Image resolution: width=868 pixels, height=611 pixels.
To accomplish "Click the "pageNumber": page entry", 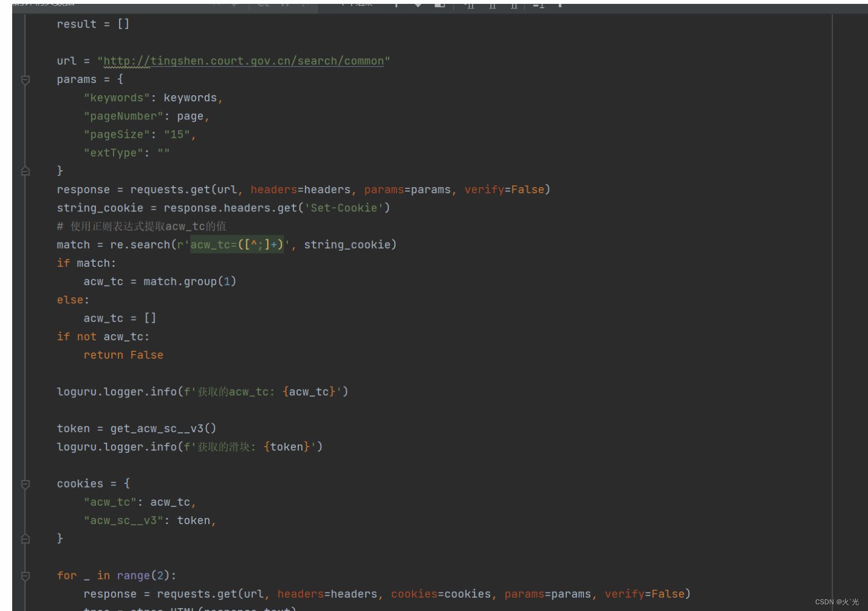I will point(146,116).
